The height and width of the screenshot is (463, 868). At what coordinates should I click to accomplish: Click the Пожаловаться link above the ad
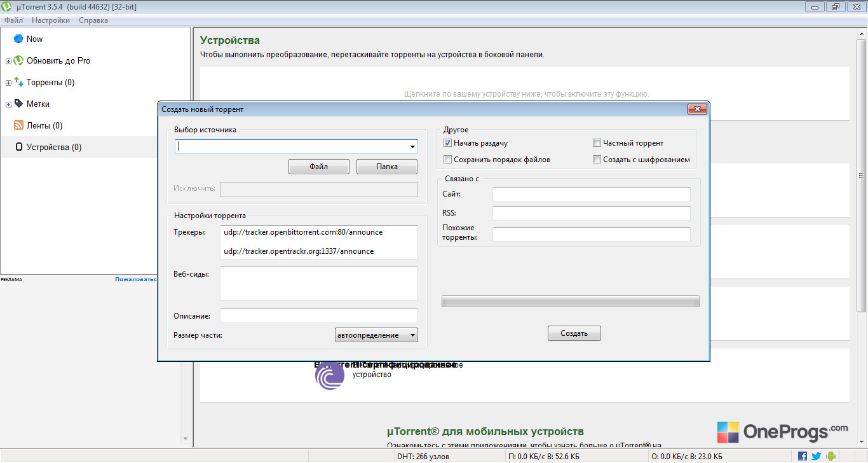click(136, 279)
